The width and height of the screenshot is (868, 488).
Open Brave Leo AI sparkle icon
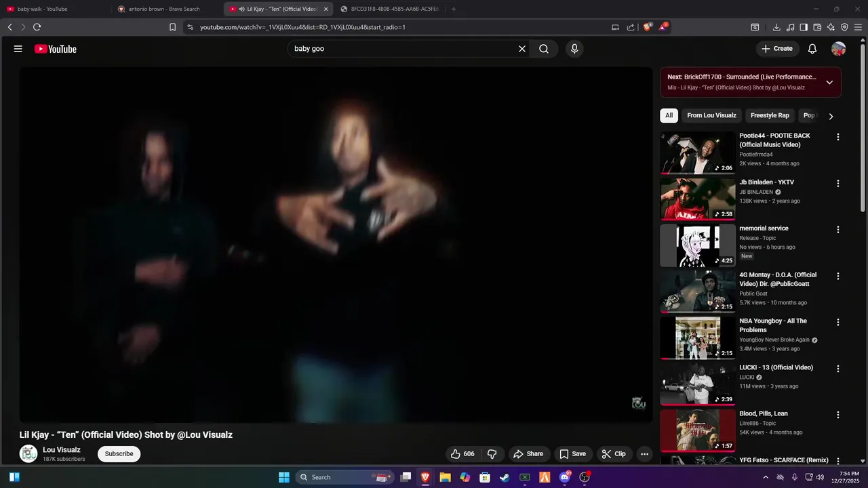(x=831, y=27)
